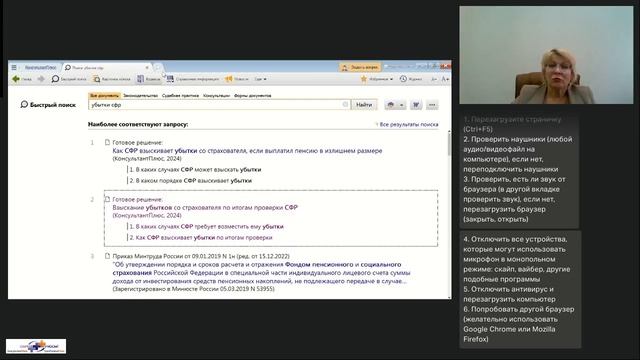Click the Найти search button
The height and width of the screenshot is (360, 640).
(x=364, y=105)
